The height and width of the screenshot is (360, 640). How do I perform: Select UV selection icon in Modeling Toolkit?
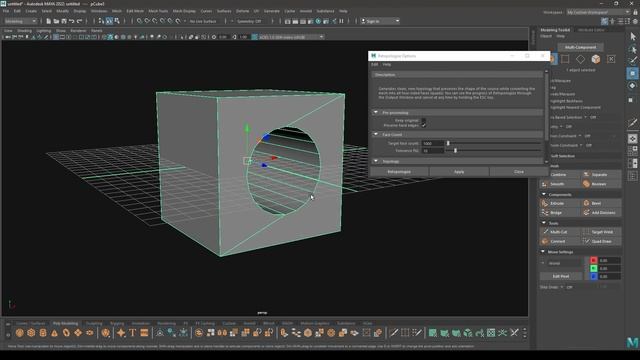click(x=611, y=59)
